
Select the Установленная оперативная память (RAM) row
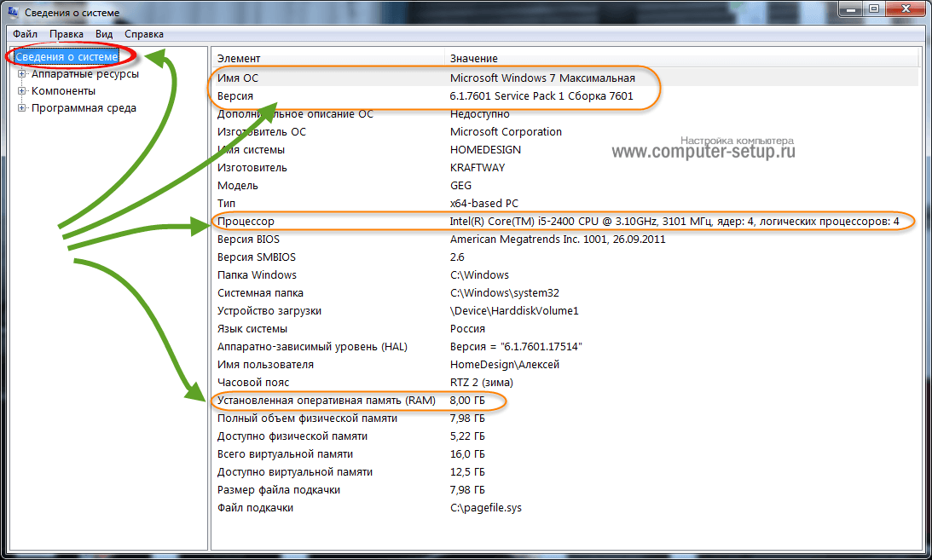coord(326,401)
